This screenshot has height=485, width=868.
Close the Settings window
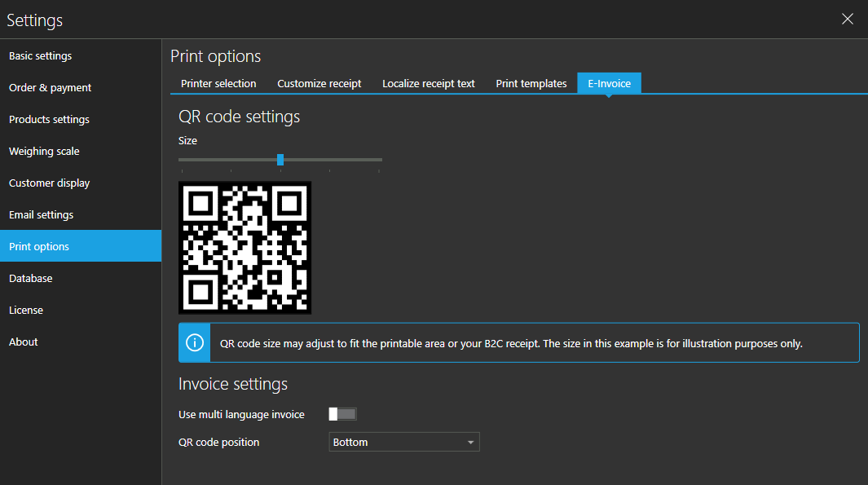coord(848,19)
